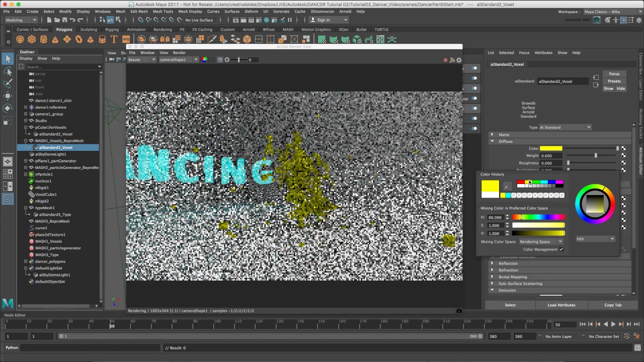Click the new scene icon in status line
This screenshot has height=362, width=644.
point(49,20)
